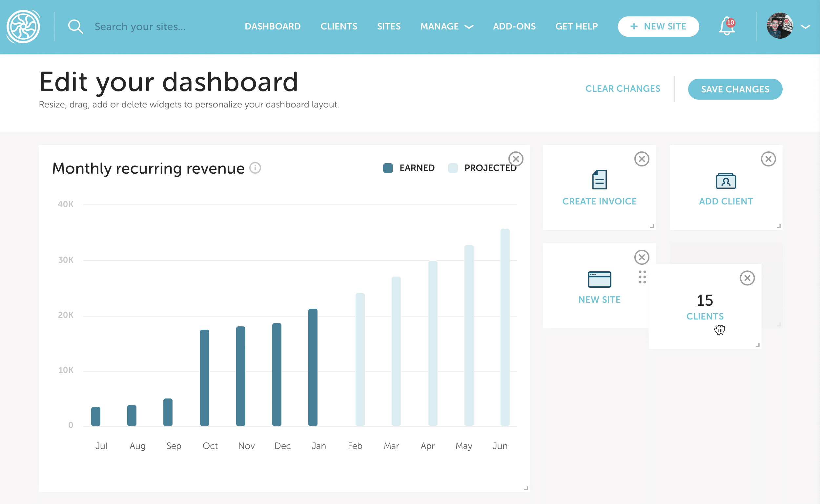Focus the Search your sites field
Screen dimensions: 820x504
pos(140,27)
